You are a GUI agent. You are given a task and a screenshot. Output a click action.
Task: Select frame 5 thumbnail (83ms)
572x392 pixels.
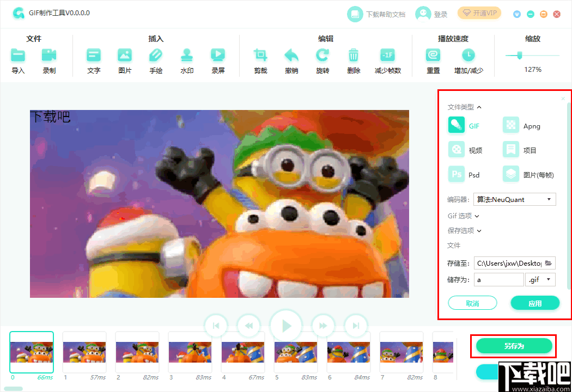[296, 352]
